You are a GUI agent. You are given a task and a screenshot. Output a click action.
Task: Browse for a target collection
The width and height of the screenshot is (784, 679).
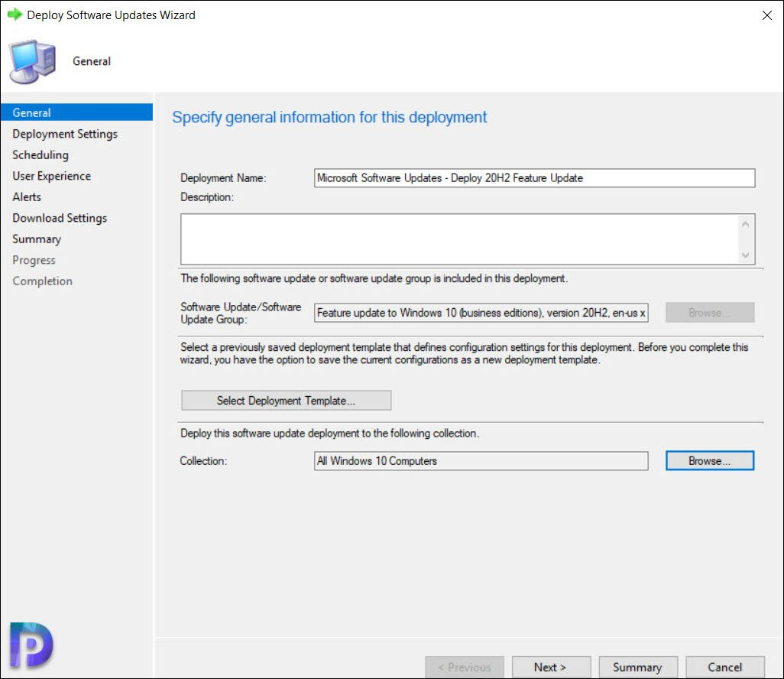point(710,461)
